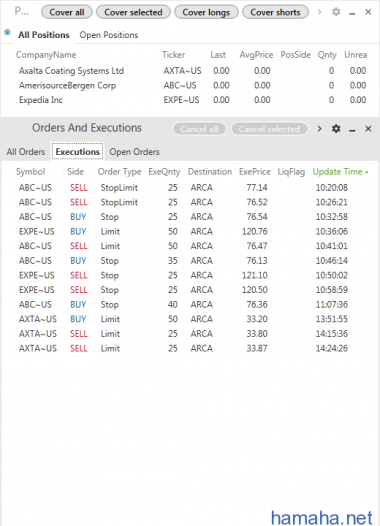Click the Cover selected button
Screen dimensions: 380x526
[133, 12]
